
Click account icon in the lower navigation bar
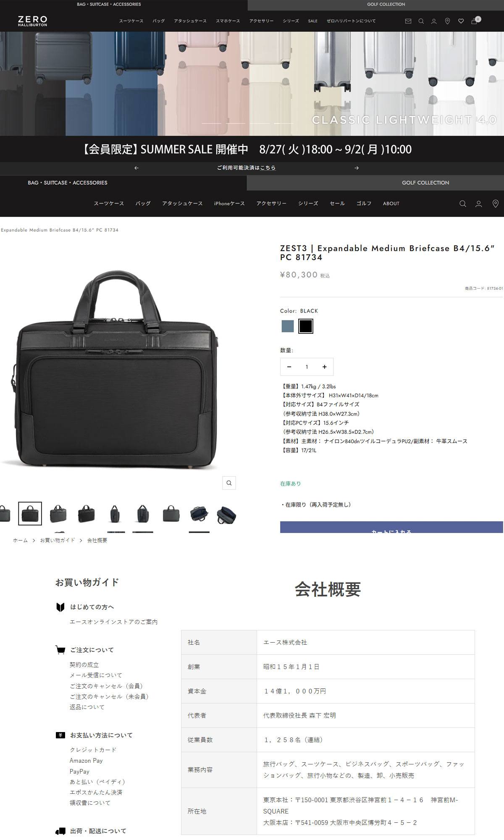[478, 204]
